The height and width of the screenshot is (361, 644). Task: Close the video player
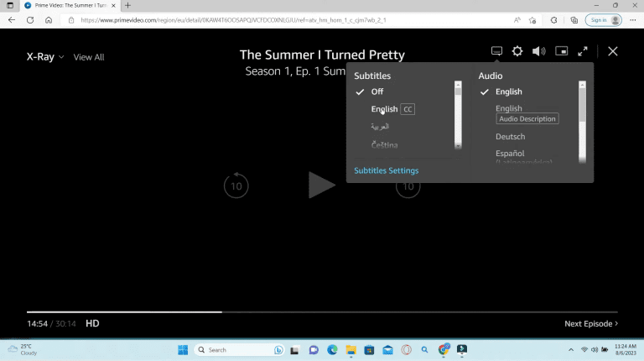coord(613,51)
